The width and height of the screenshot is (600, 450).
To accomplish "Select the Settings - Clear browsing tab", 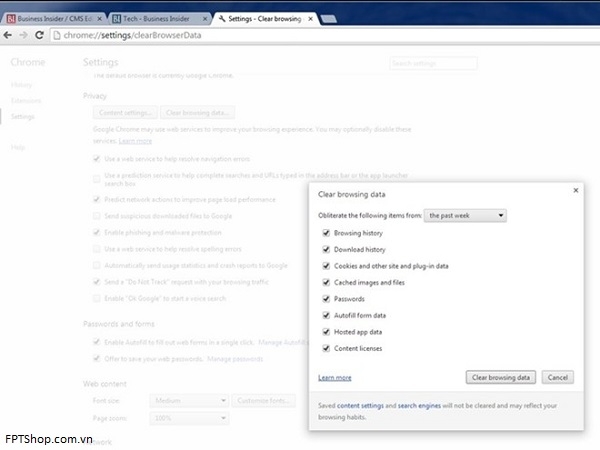I will [x=266, y=18].
